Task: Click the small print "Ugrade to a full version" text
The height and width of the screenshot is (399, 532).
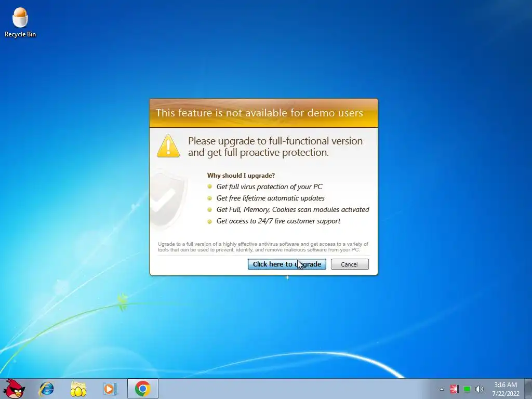Action: pos(263,247)
